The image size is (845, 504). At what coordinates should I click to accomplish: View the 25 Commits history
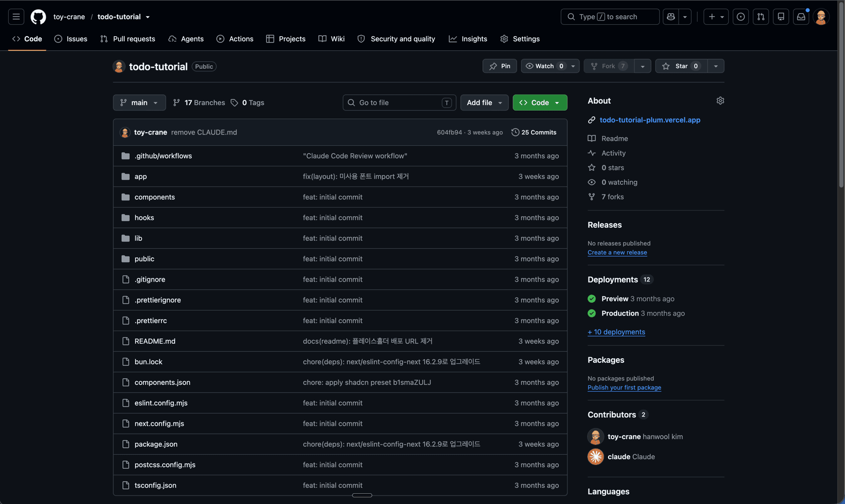pos(534,132)
